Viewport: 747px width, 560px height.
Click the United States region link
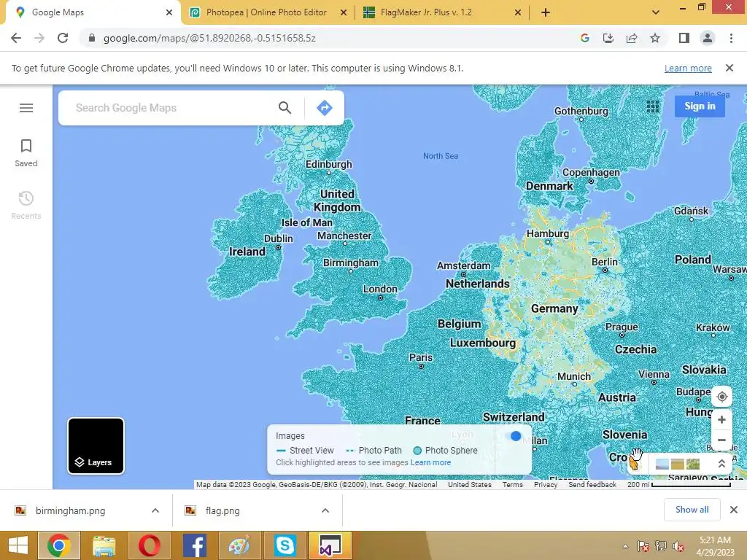(x=469, y=484)
